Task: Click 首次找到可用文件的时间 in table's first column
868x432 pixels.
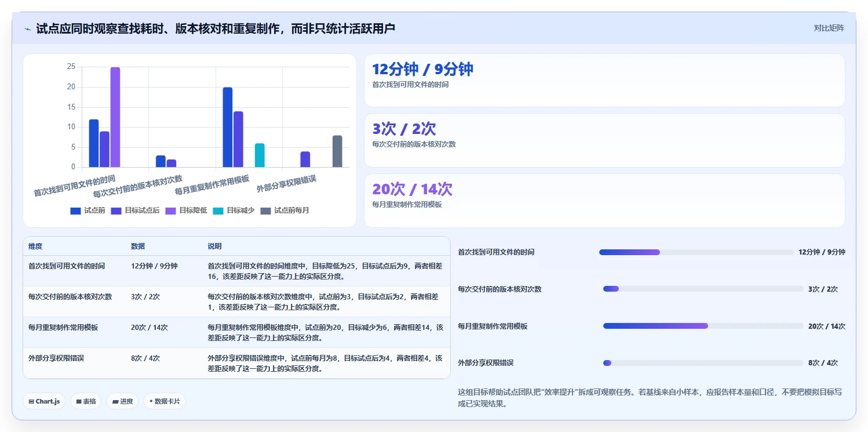Action: click(x=67, y=266)
